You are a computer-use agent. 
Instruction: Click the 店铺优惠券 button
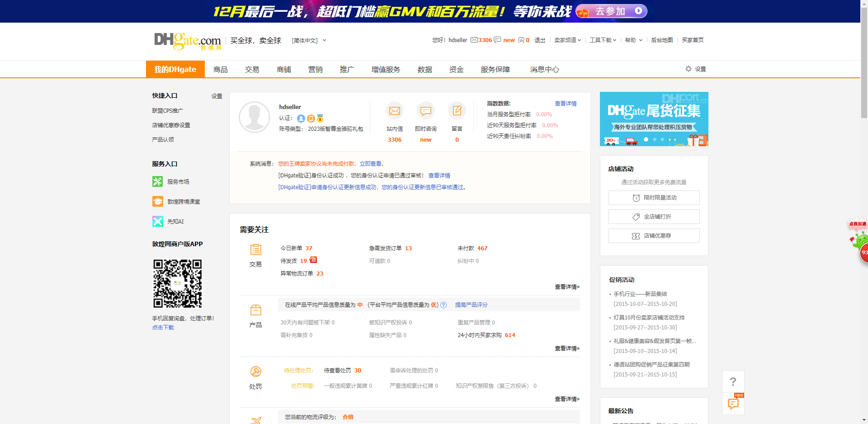point(654,236)
